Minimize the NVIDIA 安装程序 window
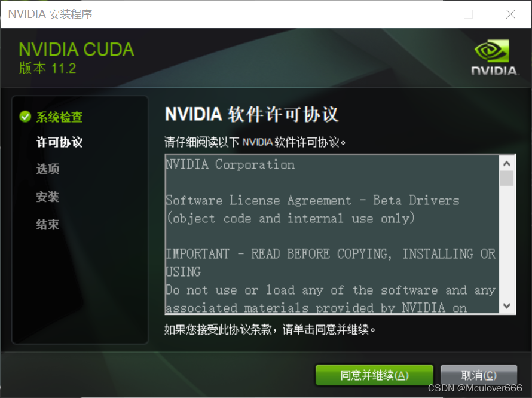Screen dimensions: 532x398 [x=427, y=14]
